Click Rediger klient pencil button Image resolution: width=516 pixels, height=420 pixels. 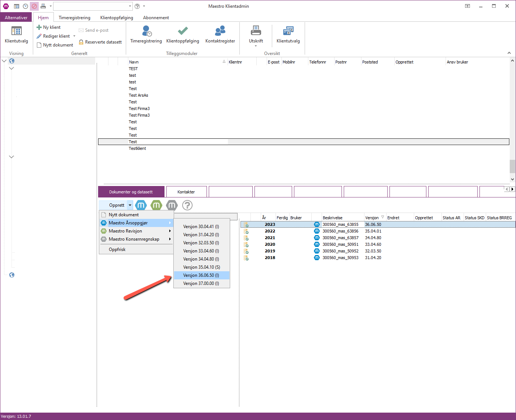pos(53,36)
